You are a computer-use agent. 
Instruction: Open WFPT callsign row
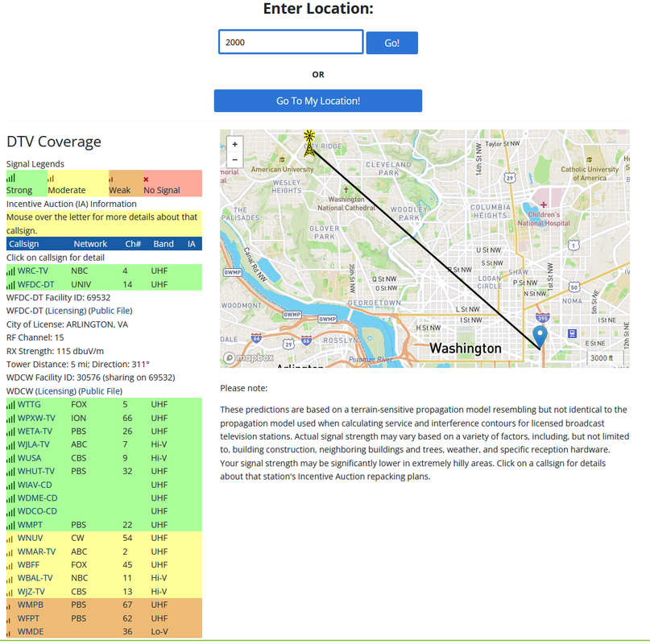(x=104, y=618)
